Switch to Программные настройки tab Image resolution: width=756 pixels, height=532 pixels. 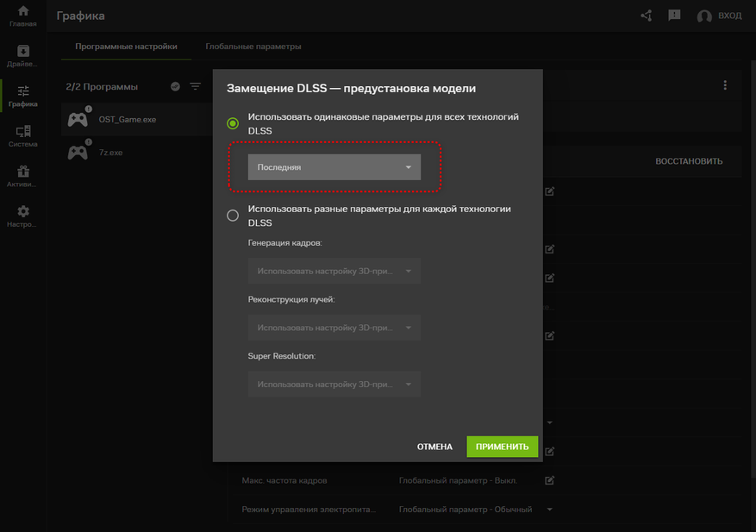point(126,47)
